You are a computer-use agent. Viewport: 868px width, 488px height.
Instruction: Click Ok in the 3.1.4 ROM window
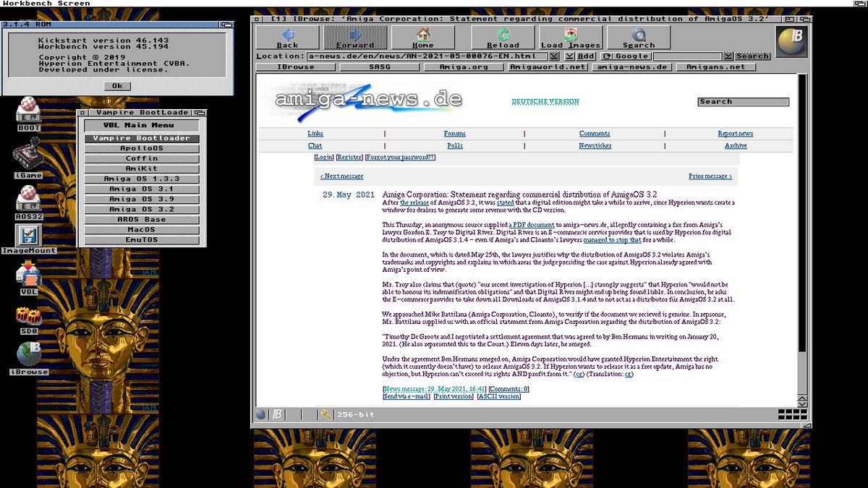(117, 85)
